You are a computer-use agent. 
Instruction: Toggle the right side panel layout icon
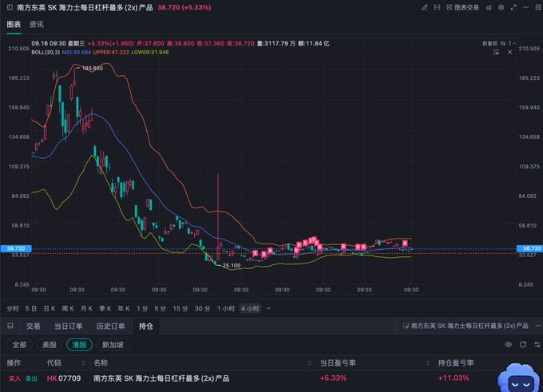pos(538,7)
